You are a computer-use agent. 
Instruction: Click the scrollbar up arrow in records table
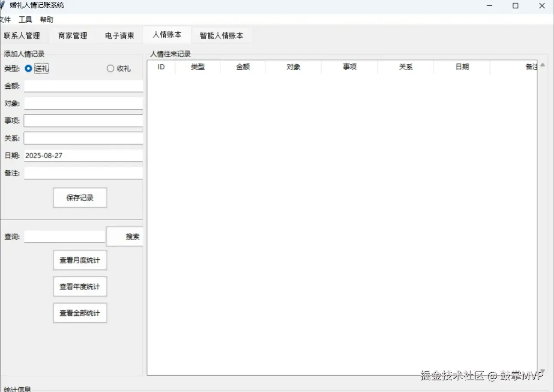[542, 64]
